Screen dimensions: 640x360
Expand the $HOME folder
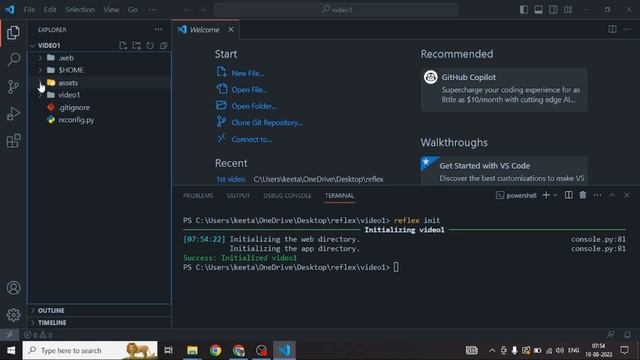pyautogui.click(x=99, y=70)
